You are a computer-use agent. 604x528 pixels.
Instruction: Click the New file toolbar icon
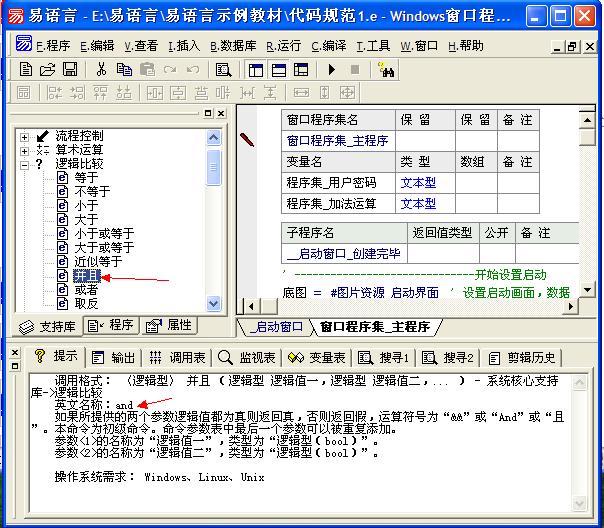[x=25, y=70]
